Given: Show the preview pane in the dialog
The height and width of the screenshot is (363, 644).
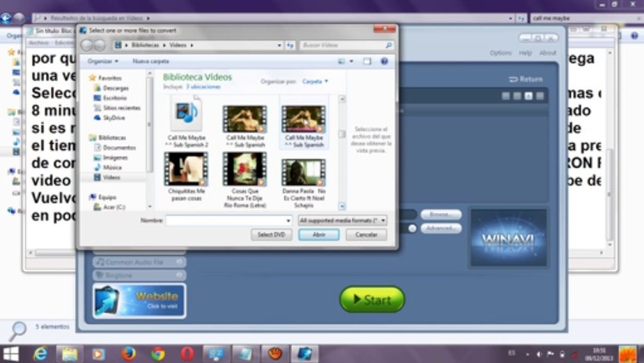Looking at the screenshot, I should tap(367, 61).
